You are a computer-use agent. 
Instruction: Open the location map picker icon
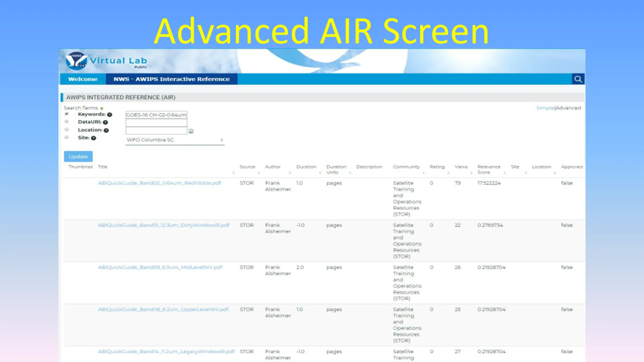(191, 131)
